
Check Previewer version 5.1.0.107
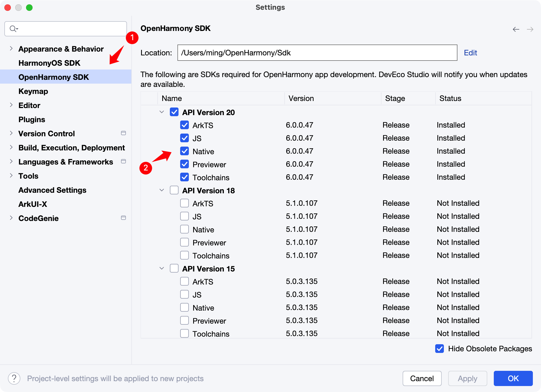click(x=184, y=242)
